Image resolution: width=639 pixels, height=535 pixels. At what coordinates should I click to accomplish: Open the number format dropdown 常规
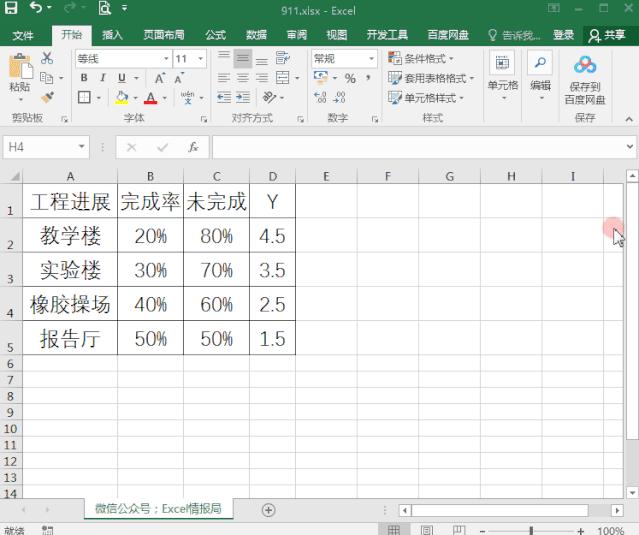point(371,59)
